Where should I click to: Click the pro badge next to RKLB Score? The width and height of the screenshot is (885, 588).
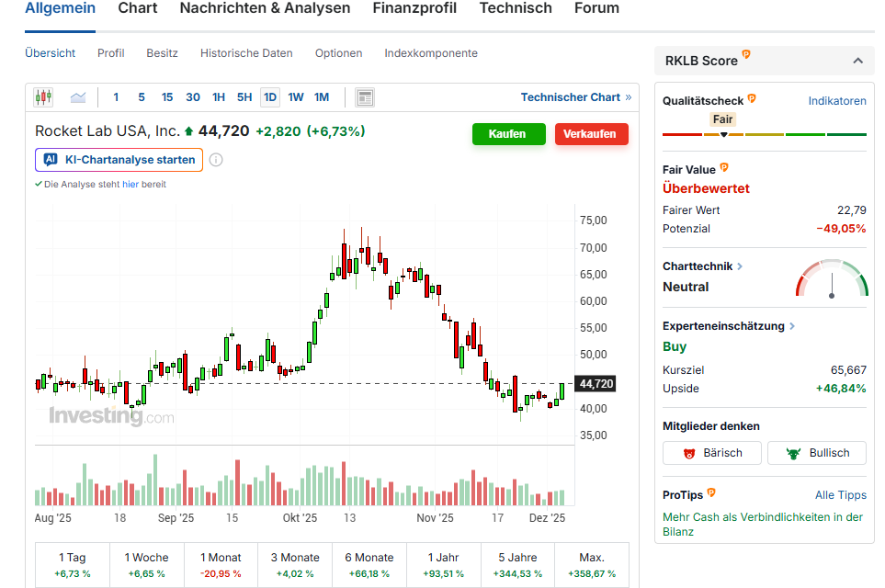pos(746,56)
